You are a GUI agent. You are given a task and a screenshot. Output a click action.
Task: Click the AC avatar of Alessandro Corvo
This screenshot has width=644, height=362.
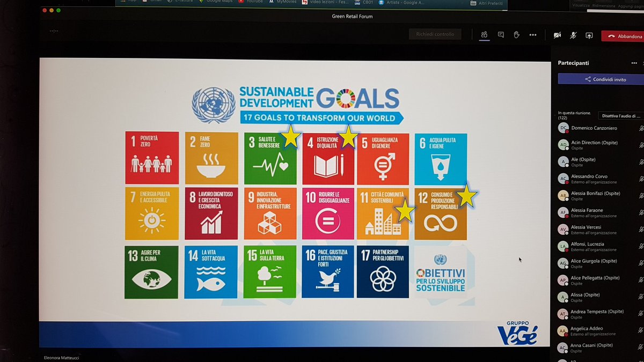point(563,179)
